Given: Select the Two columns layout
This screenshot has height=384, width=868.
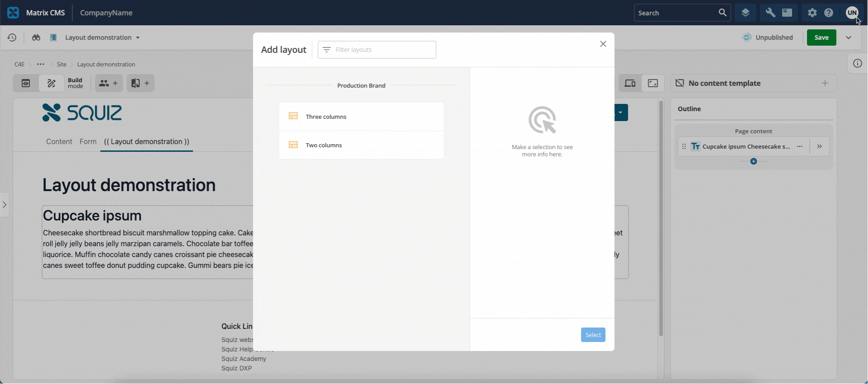Looking at the screenshot, I should (x=361, y=145).
